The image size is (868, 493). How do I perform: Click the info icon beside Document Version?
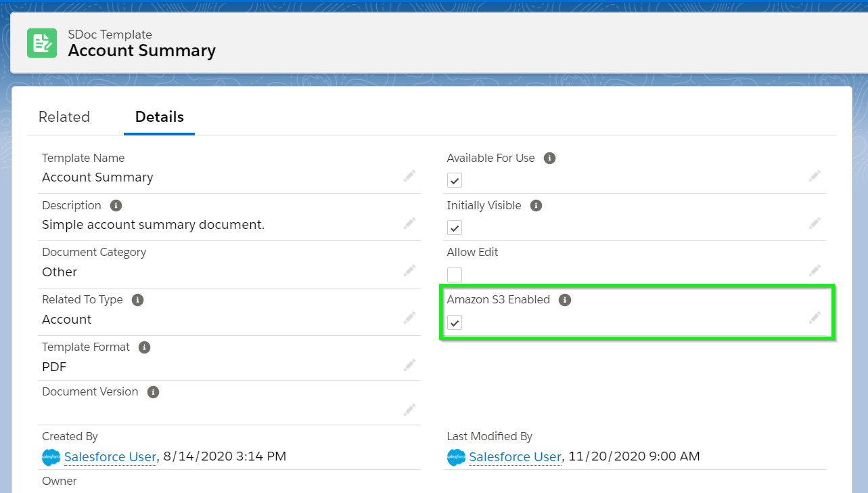(153, 391)
